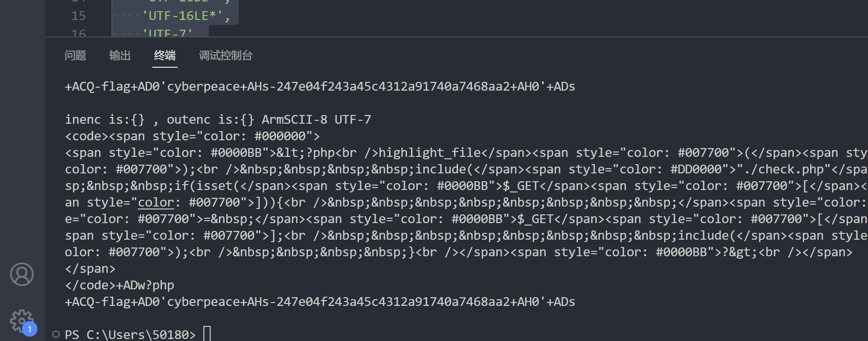
Task: Click the 'UTF-7' string in the editor
Action: (x=167, y=33)
